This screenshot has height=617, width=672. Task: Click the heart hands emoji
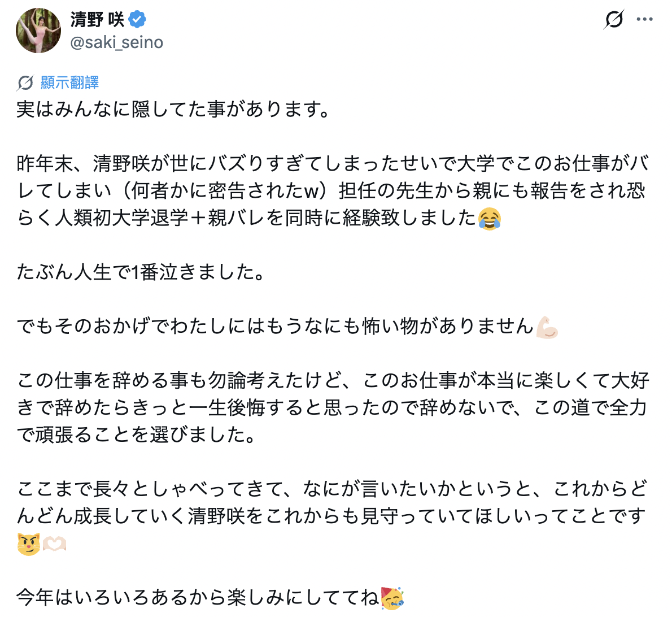pyautogui.click(x=55, y=544)
